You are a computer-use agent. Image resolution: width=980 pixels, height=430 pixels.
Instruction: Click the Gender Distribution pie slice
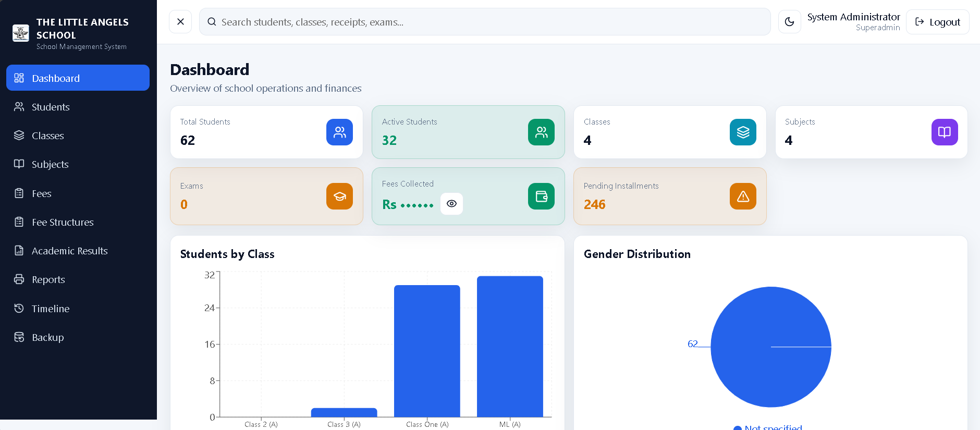tap(771, 347)
